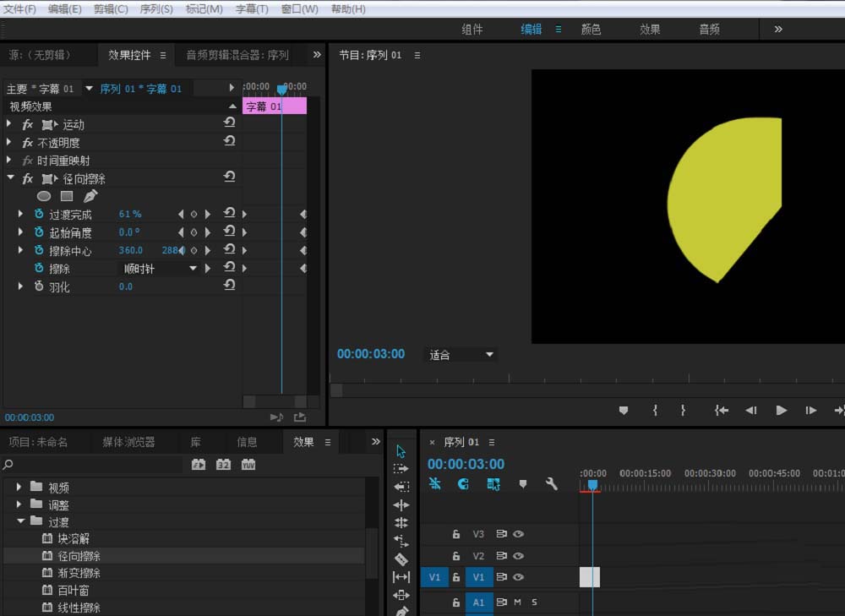
Task: Open timeline settings wrench icon
Action: (x=552, y=484)
